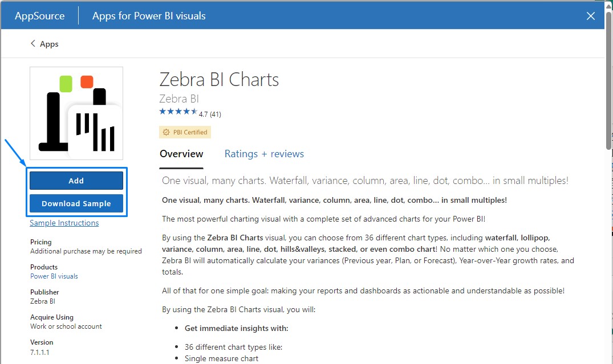
Task: Click the AppSource logo
Action: (x=38, y=16)
